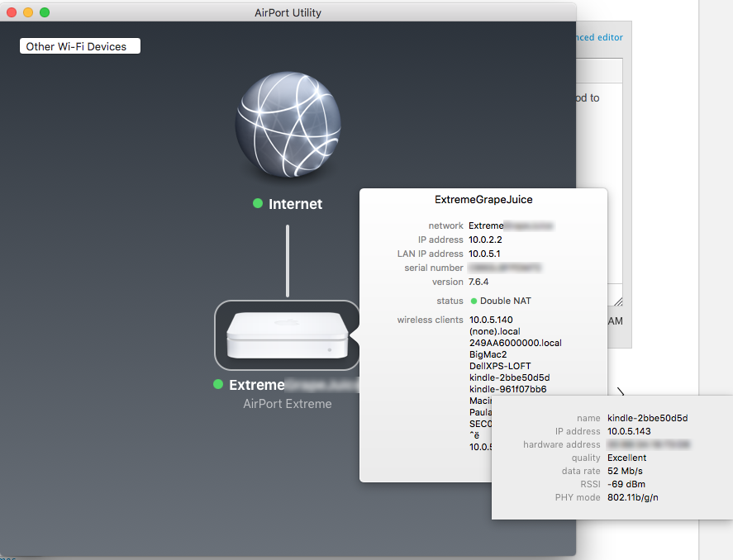Click the LAN IP address value 10.0.5.1
This screenshot has width=733, height=560.
(484, 254)
